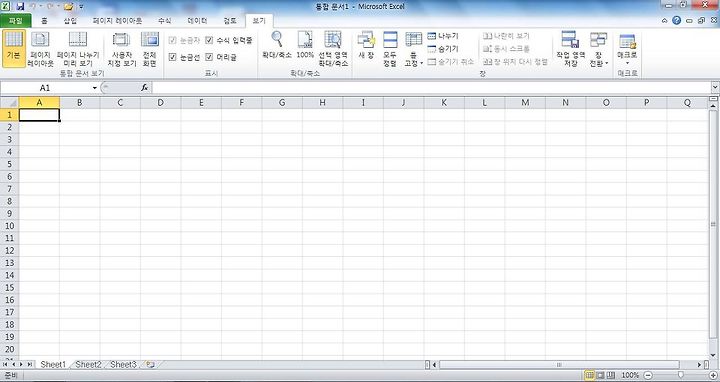Click the Select All corner triangle
This screenshot has width=720, height=382.
pos(9,102)
